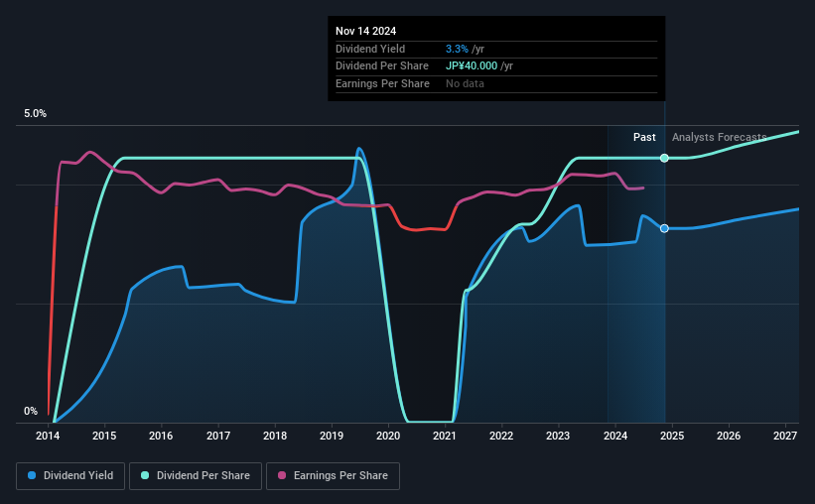Screen dimensions: 815x504
Task: Click the 'Analysts Forecasts' label
Action: 720,137
